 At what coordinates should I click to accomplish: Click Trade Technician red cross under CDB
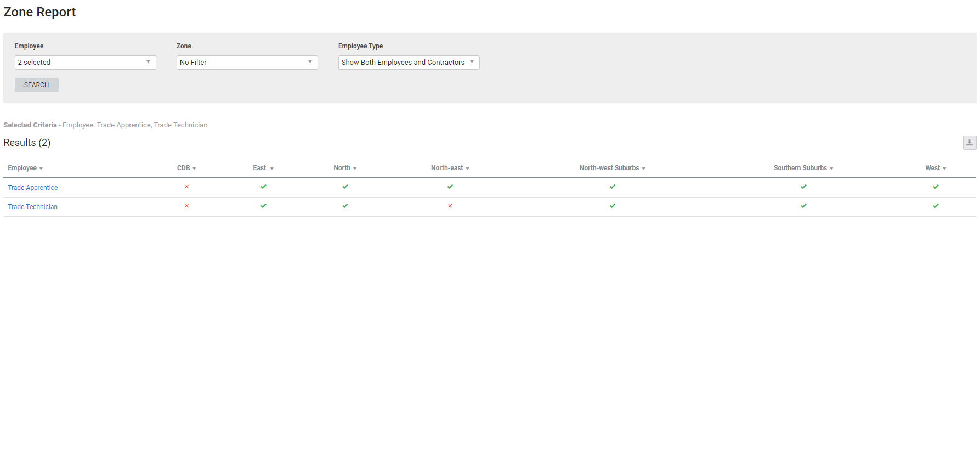coord(186,206)
